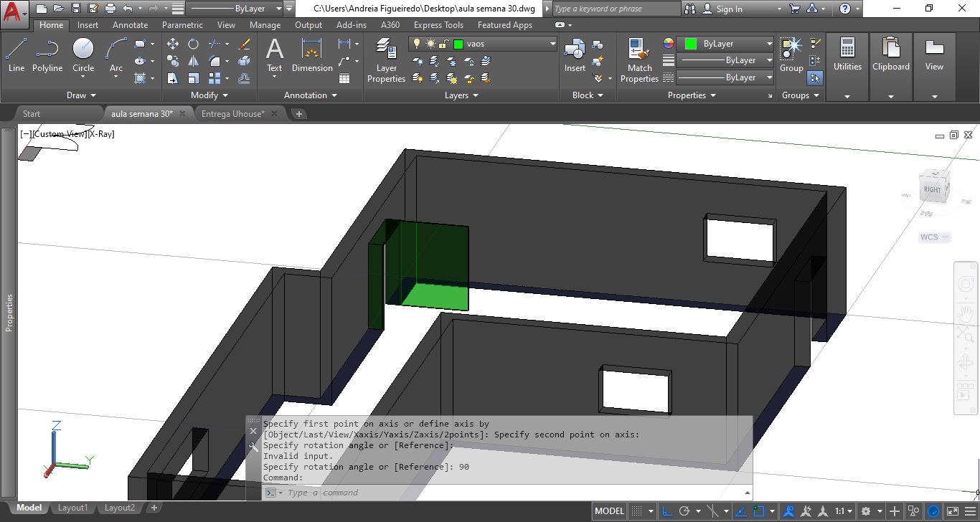The image size is (980, 522).
Task: Expand the Layers panel dropdown
Action: pos(461,95)
